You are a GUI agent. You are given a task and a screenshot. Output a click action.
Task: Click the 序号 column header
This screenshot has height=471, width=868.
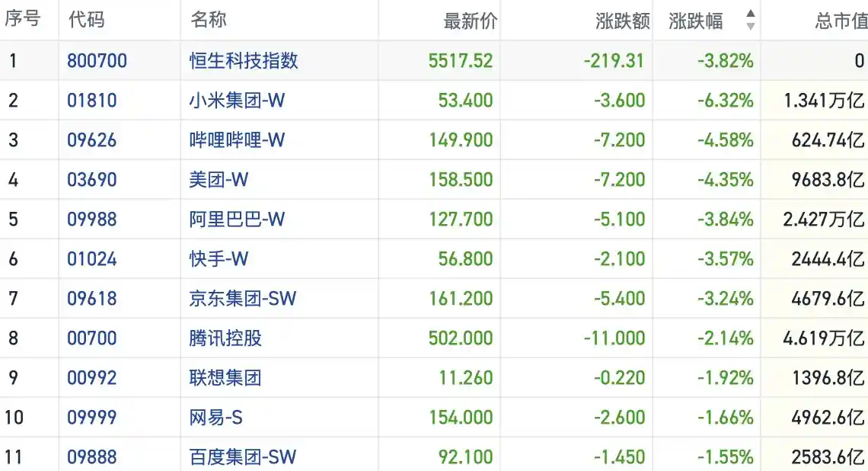click(23, 19)
